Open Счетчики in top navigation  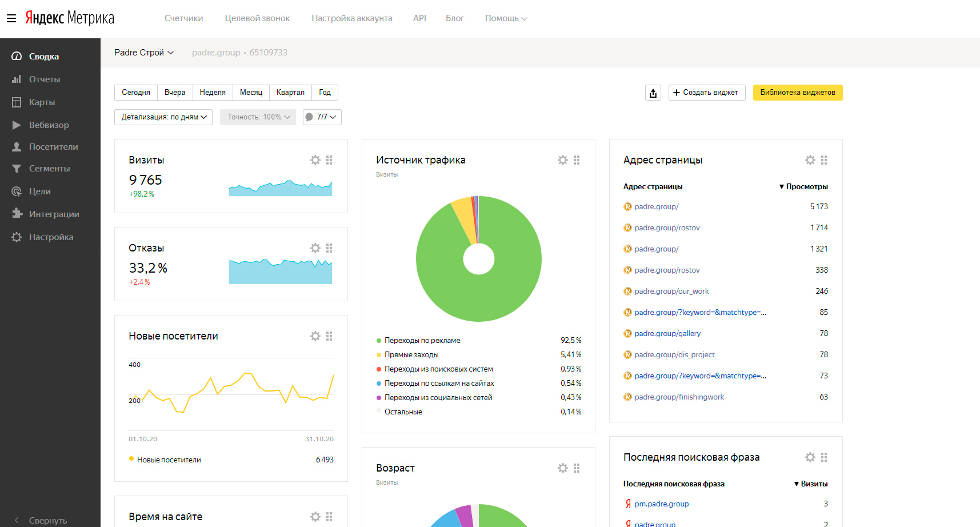pyautogui.click(x=183, y=18)
